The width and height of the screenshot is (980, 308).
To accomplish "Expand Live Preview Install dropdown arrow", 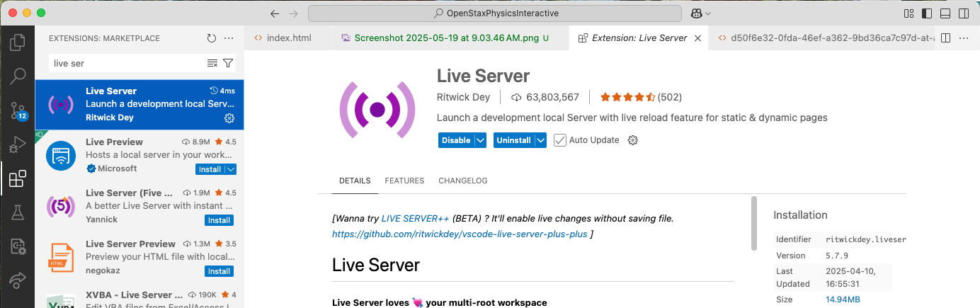I will tap(231, 169).
